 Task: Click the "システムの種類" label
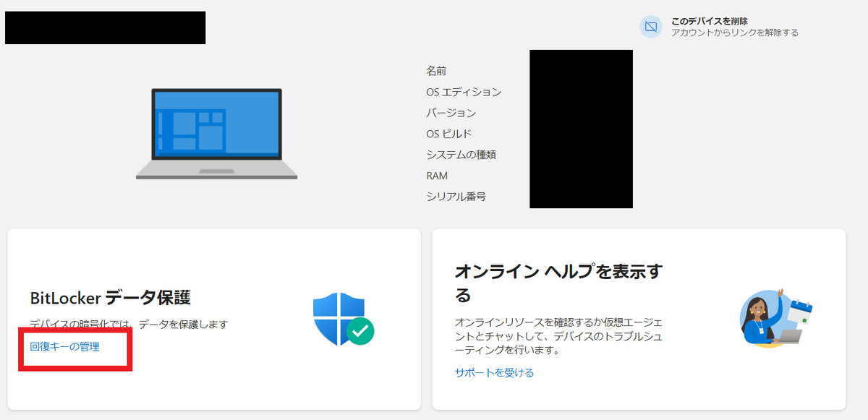461,155
